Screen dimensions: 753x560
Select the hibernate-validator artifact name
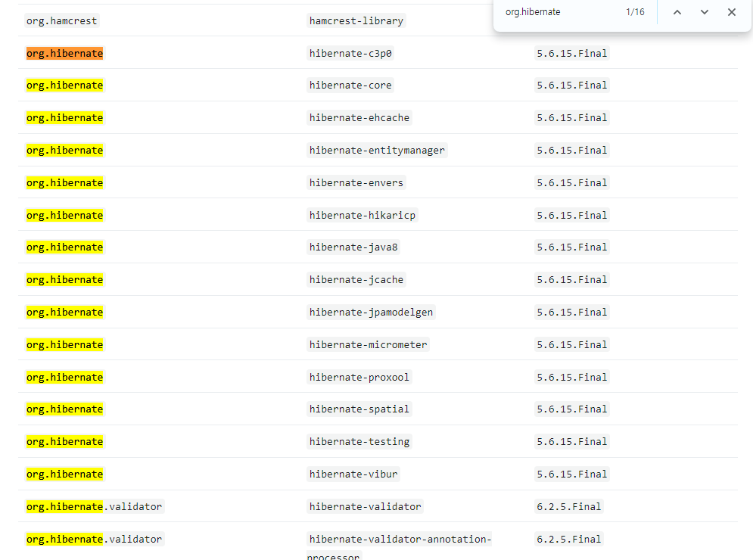click(x=365, y=506)
